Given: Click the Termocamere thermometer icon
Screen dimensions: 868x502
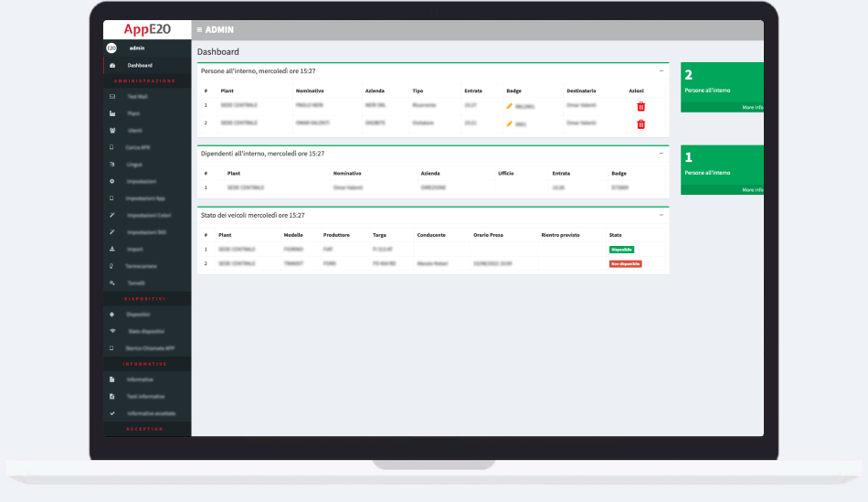Looking at the screenshot, I should pos(111,266).
